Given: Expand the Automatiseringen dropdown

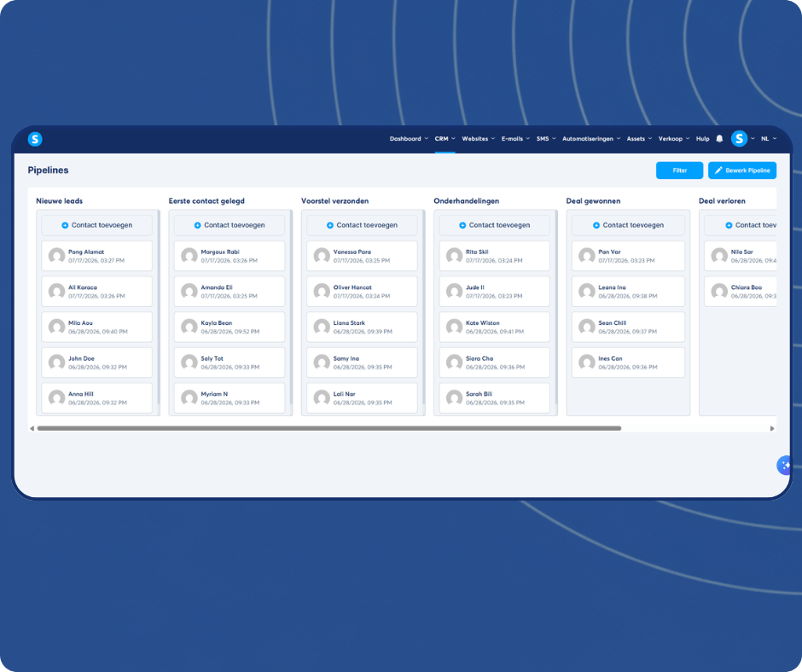Looking at the screenshot, I should (x=591, y=139).
